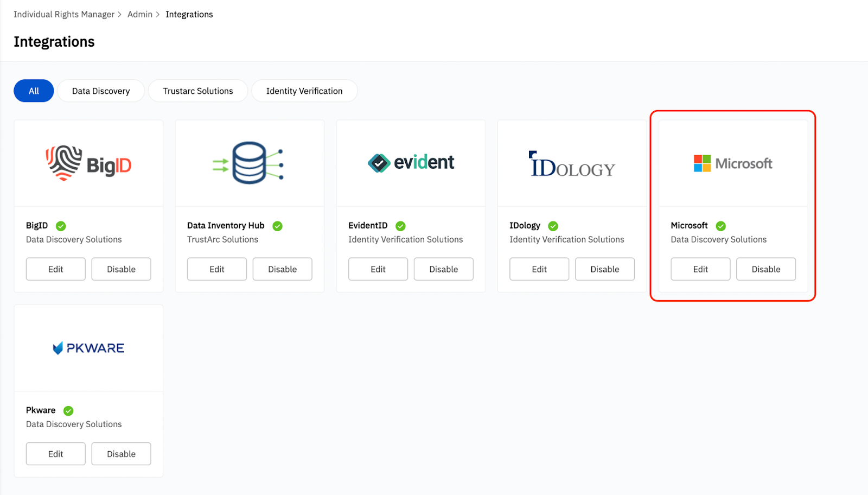Click the Integrations breadcrumb
Screen dimensions: 868x495
(189, 14)
